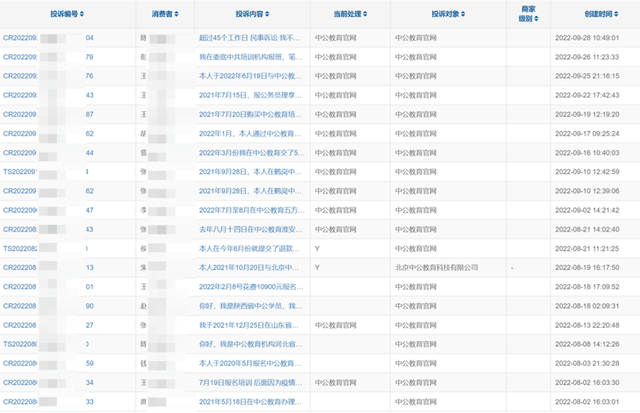This screenshot has height=413, width=640.
Task: Open complaint number CR202208 ending in 59
Action: 48,363
